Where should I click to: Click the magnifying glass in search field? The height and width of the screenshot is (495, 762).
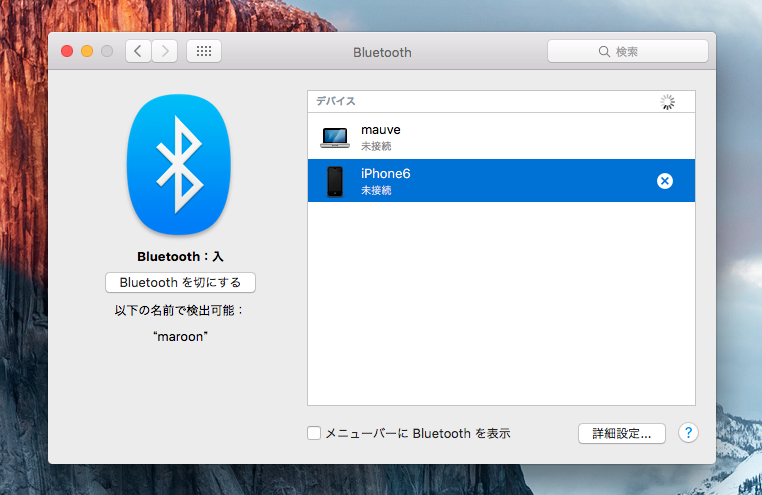604,51
